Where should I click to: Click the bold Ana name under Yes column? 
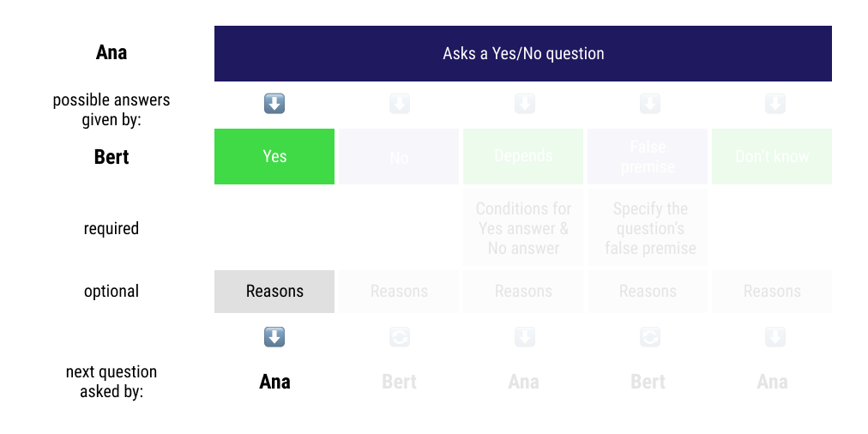[274, 382]
